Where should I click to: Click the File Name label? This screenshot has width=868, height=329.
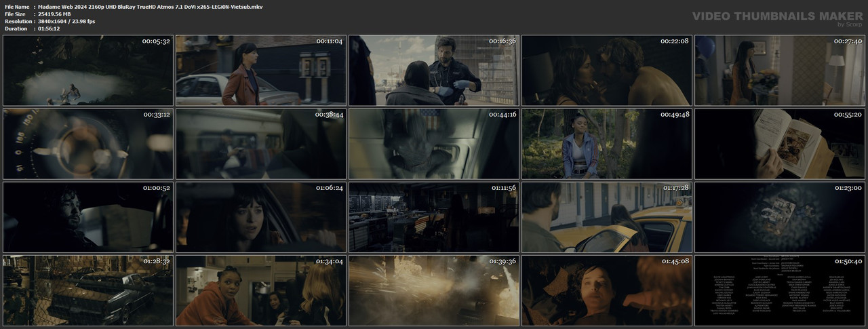coord(17,6)
